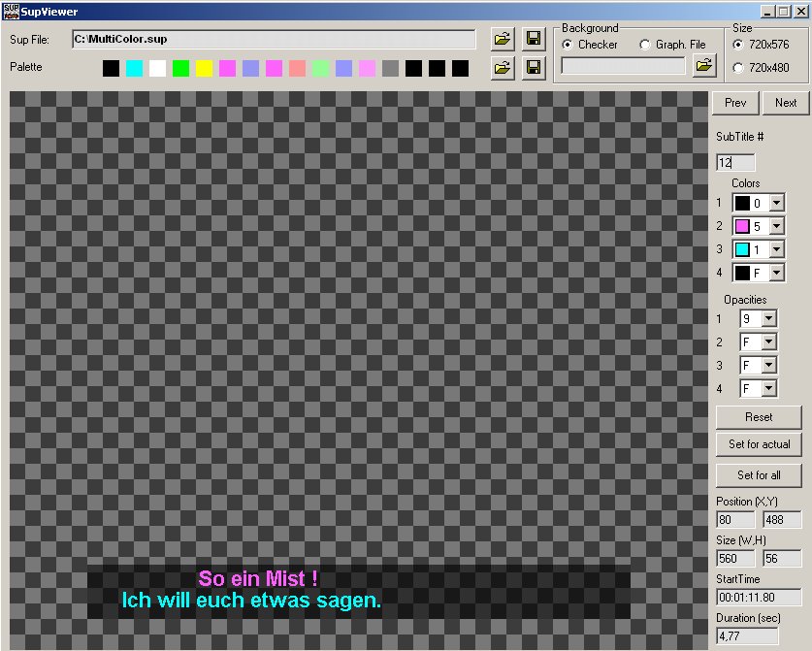Save the palette with disk icon

tap(534, 68)
